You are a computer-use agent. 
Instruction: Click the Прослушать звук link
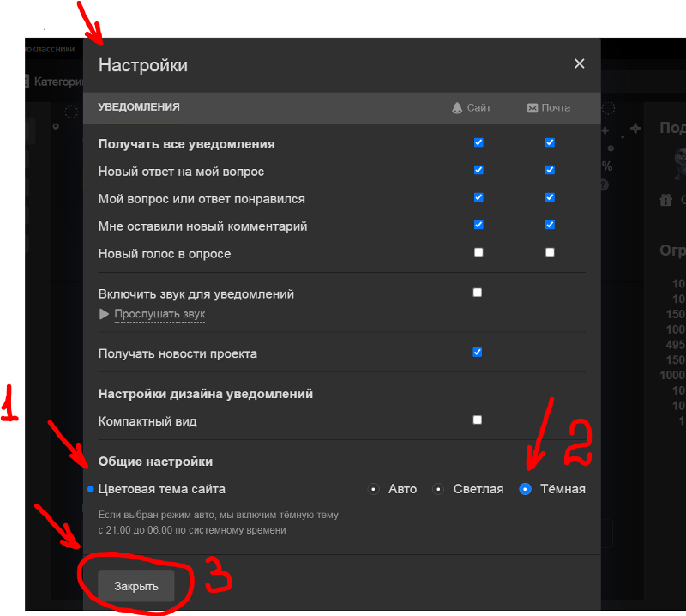pyautogui.click(x=159, y=314)
